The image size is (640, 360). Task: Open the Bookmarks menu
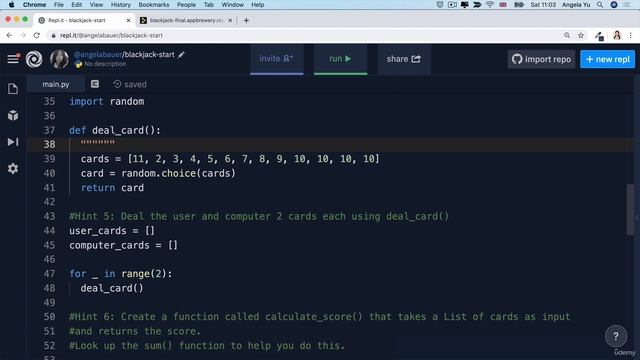pyautogui.click(x=154, y=4)
